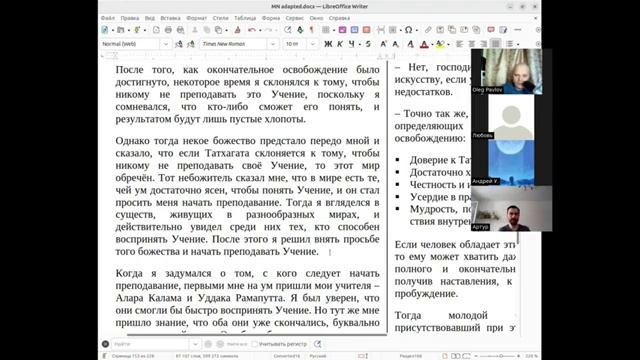The height and width of the screenshot is (360, 640).
Task: Clear direct formatting icon
Action: (x=410, y=44)
